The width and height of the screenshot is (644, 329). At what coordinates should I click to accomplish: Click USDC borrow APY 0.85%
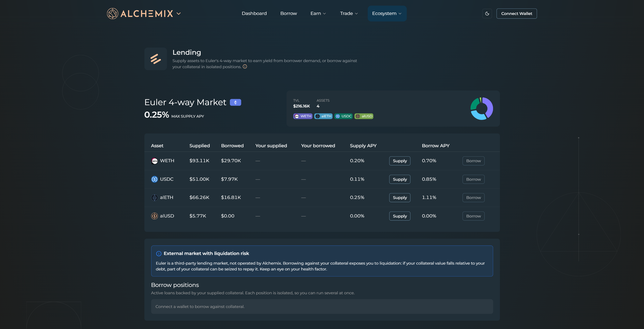pyautogui.click(x=429, y=179)
